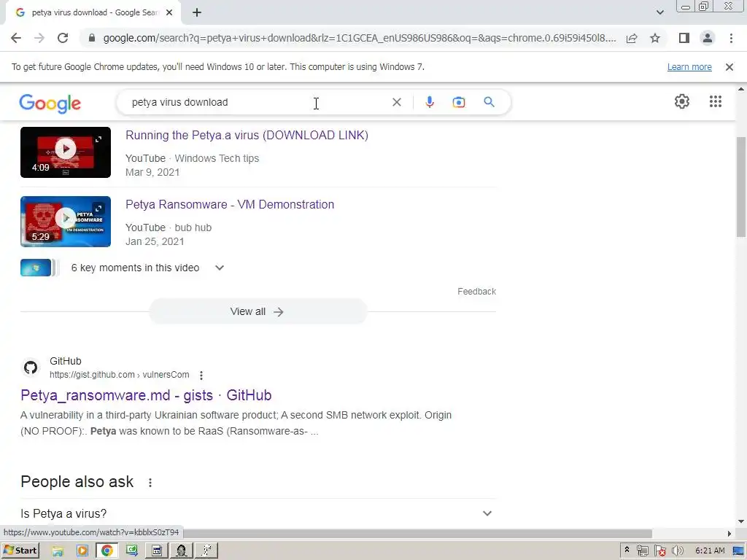Screen dimensions: 747x560
Task: Click the Learn more link
Action: tap(689, 67)
